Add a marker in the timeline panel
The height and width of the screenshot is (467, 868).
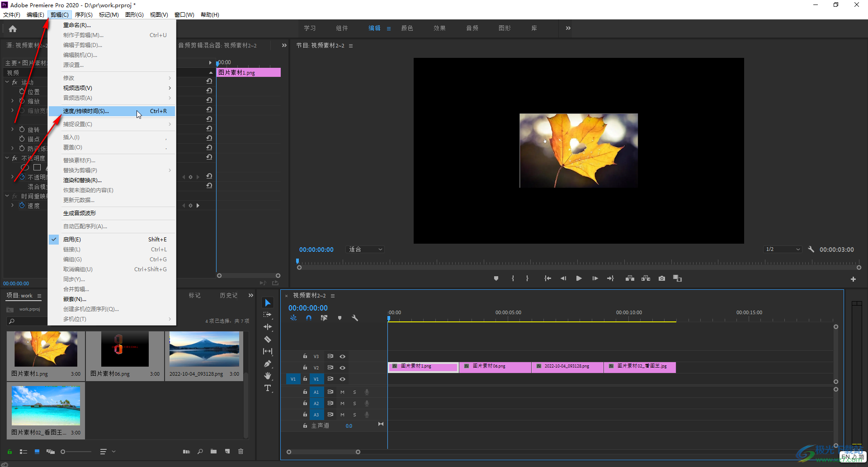pos(340,318)
